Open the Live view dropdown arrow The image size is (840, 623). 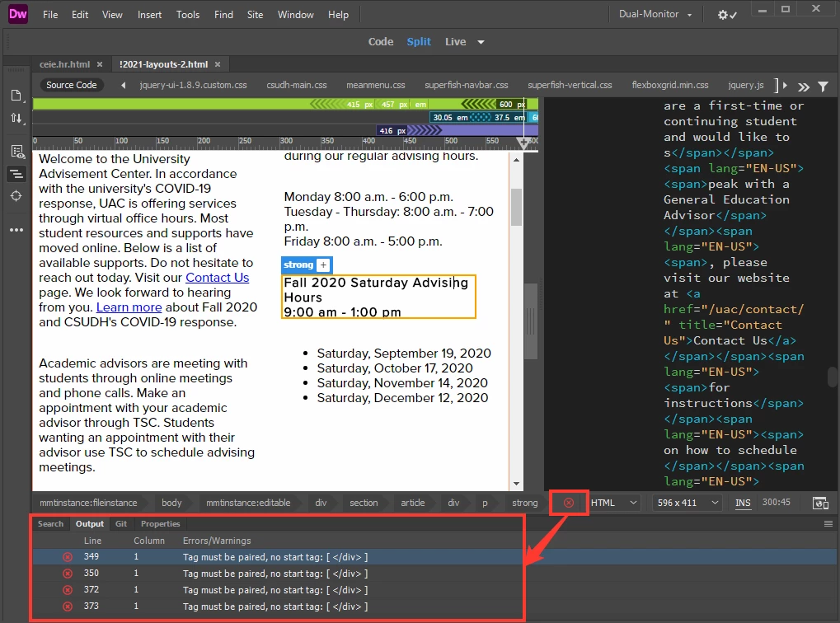[x=481, y=42]
